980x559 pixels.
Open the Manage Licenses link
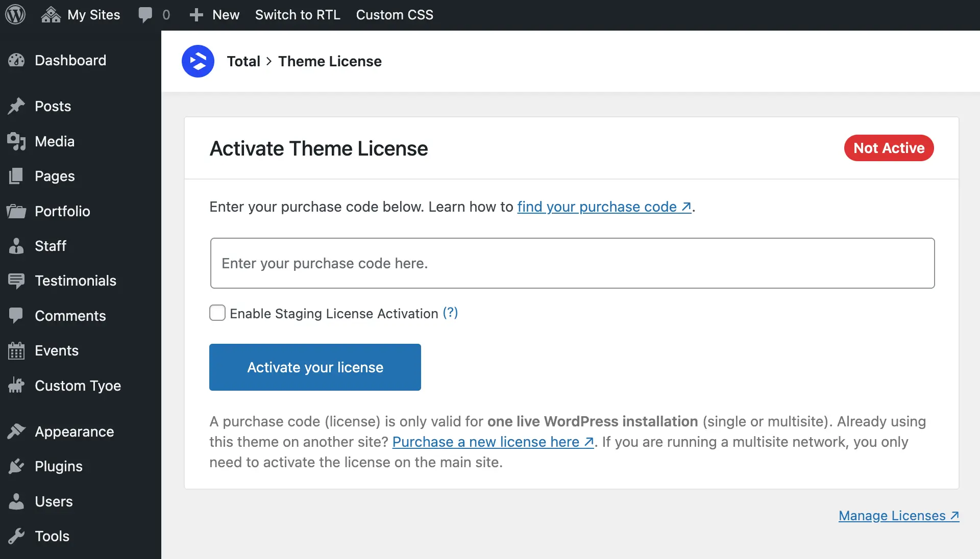[898, 516]
